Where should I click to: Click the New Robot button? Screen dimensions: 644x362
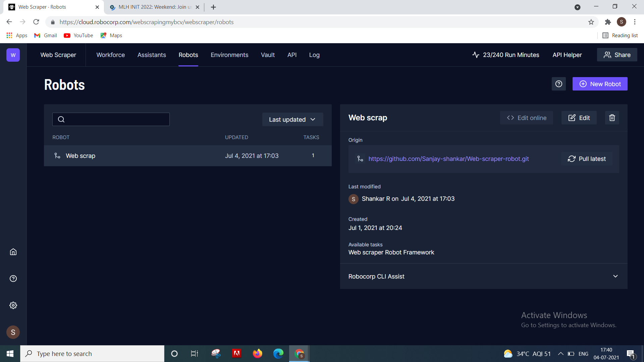point(600,84)
